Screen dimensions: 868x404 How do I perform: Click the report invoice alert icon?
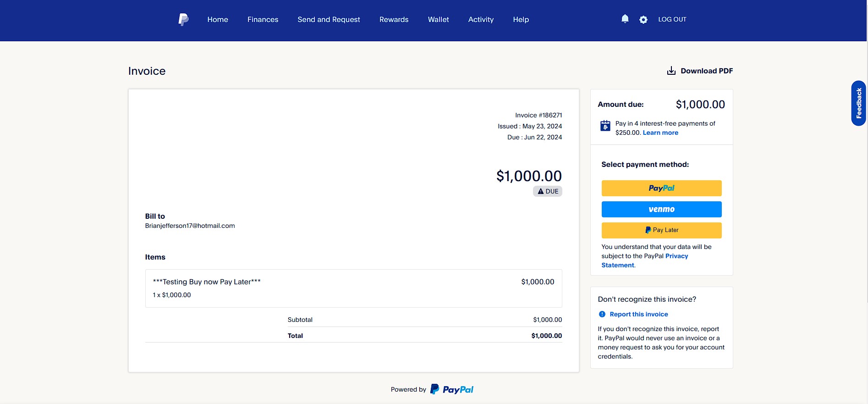coord(602,314)
